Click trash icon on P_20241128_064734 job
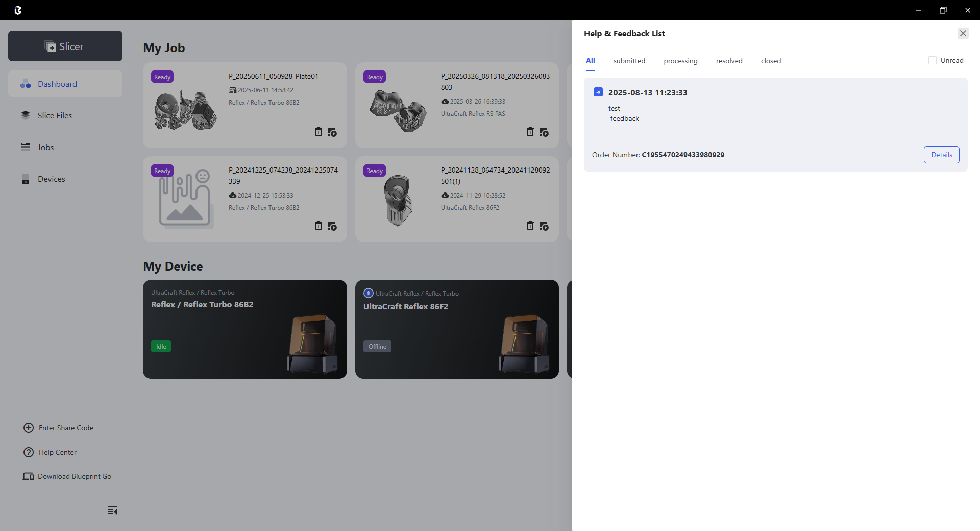 (x=530, y=226)
